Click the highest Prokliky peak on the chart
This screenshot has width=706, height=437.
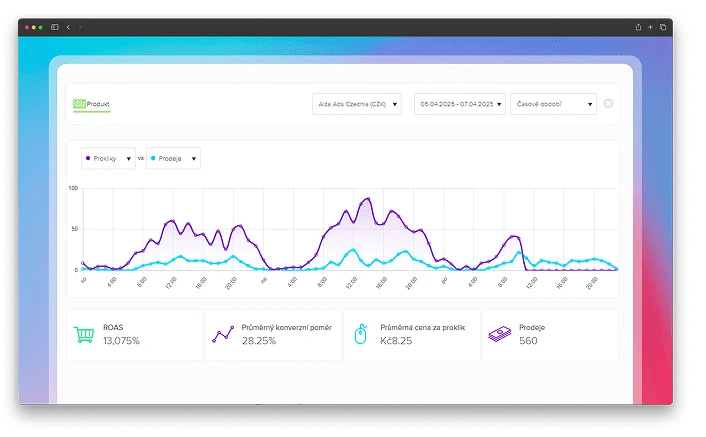click(368, 198)
